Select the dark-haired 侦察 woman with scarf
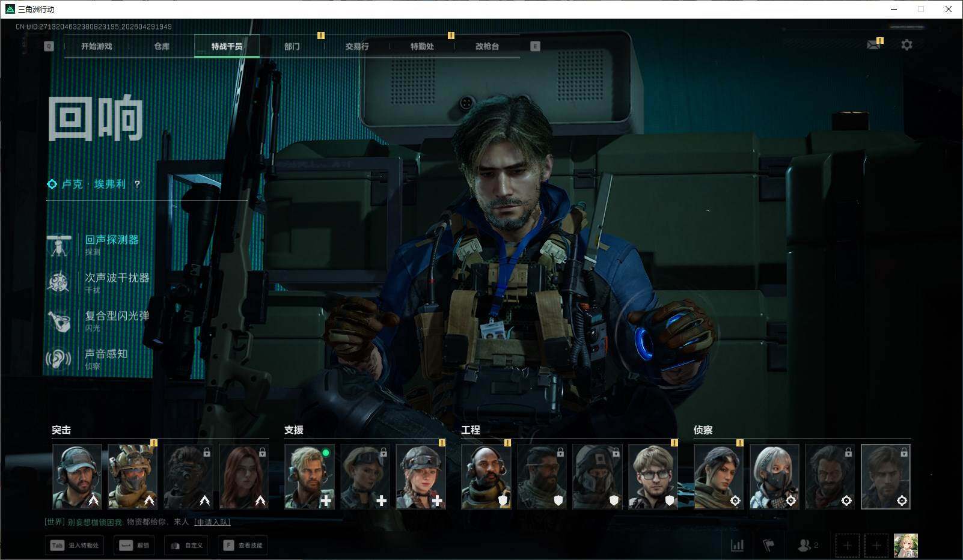This screenshot has width=963, height=560. point(718,476)
